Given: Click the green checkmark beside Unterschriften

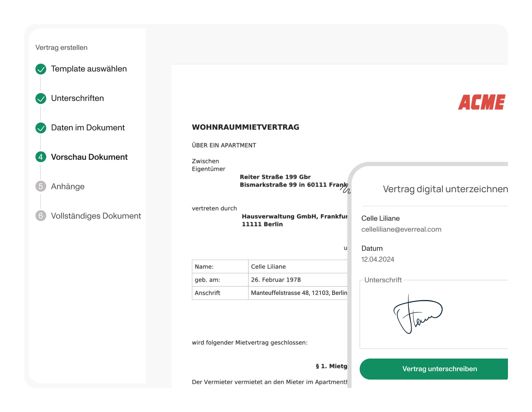Looking at the screenshot, I should tap(41, 98).
